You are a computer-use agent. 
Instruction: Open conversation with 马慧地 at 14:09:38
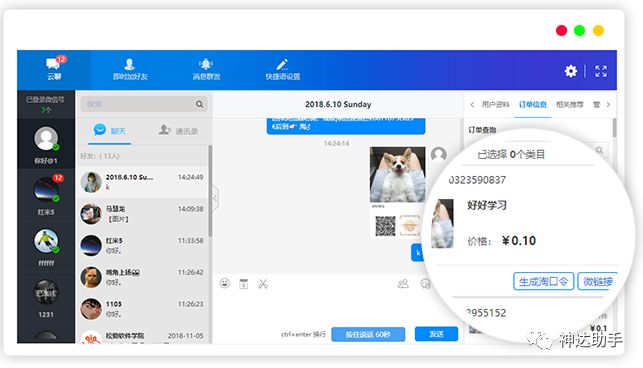pyautogui.click(x=142, y=214)
